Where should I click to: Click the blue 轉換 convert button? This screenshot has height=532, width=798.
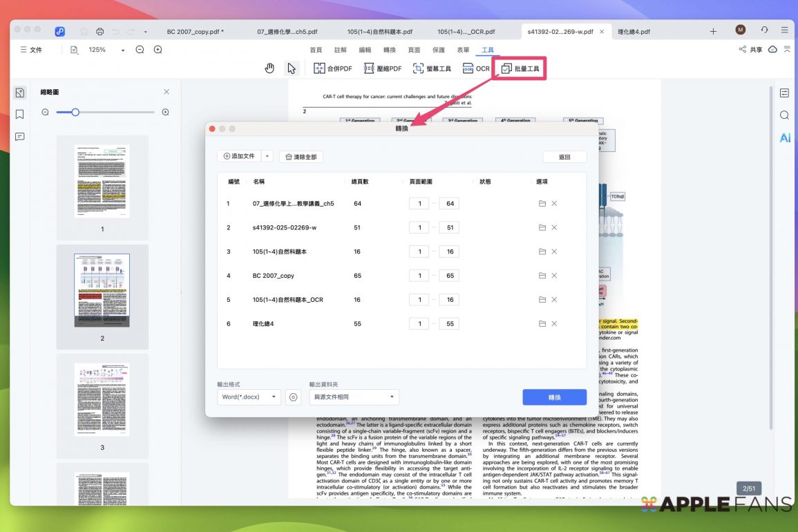(554, 397)
